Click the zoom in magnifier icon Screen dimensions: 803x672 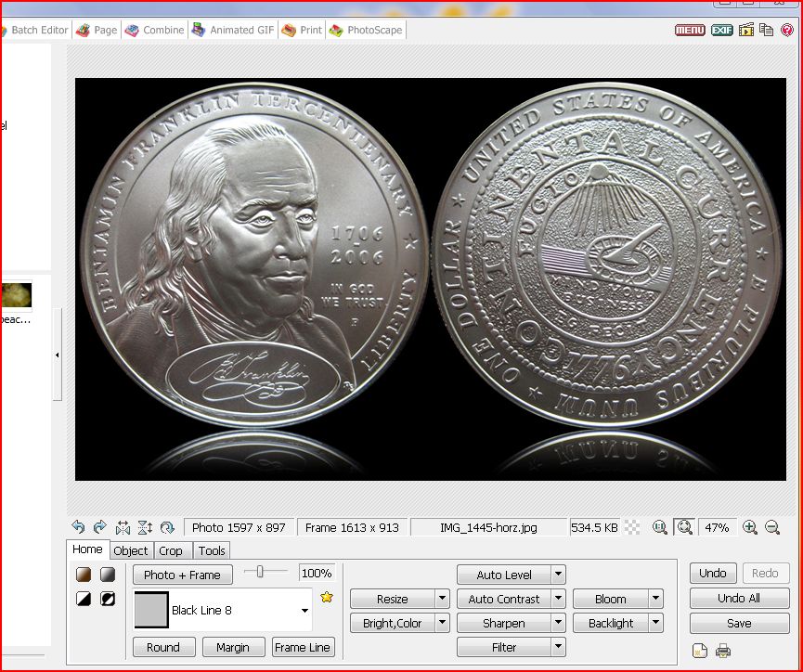point(750,527)
